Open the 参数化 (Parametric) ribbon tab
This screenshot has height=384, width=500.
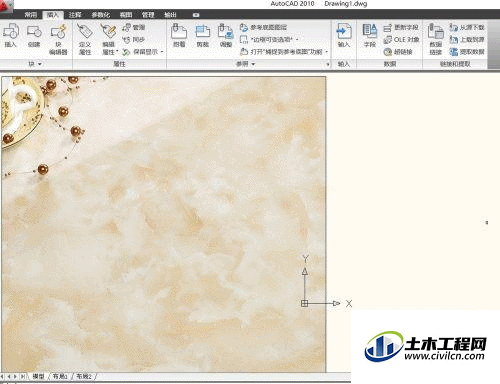click(101, 15)
